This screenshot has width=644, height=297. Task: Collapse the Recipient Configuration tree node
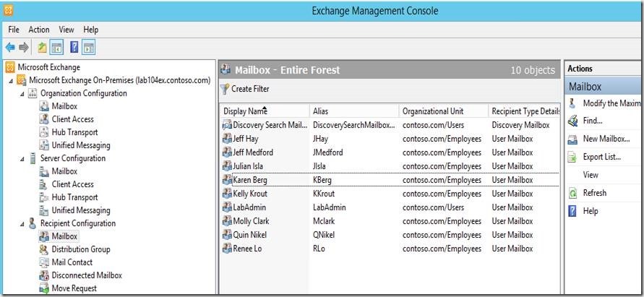coord(22,224)
